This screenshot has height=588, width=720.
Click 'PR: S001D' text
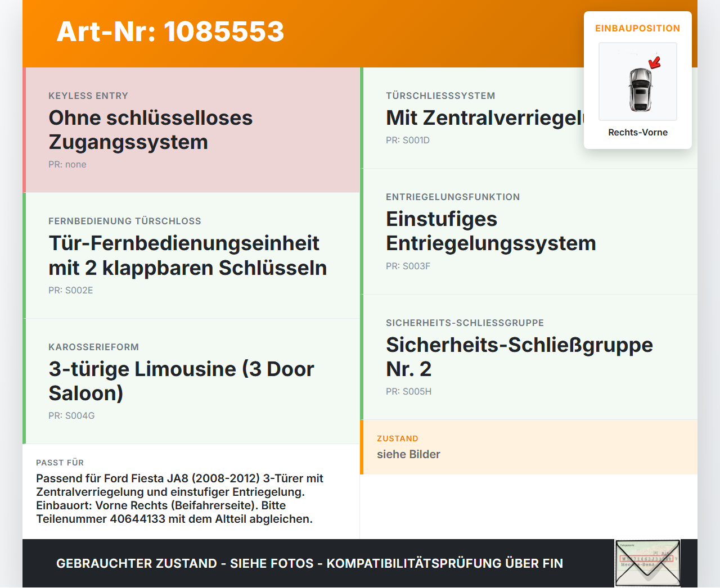coord(408,140)
